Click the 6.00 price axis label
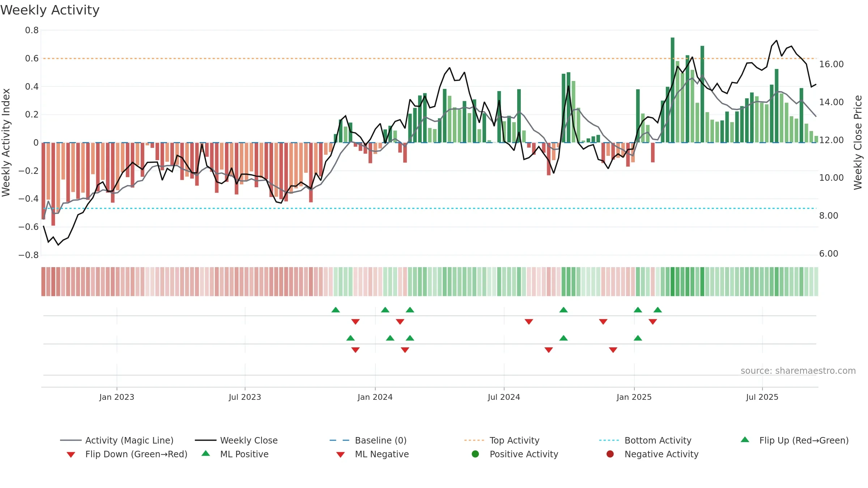 pyautogui.click(x=829, y=254)
